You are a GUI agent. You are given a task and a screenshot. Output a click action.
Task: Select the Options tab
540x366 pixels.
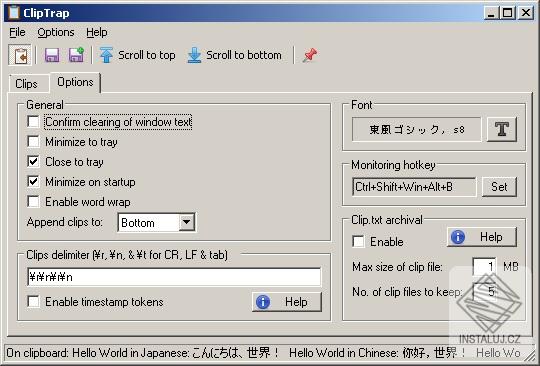pos(75,82)
